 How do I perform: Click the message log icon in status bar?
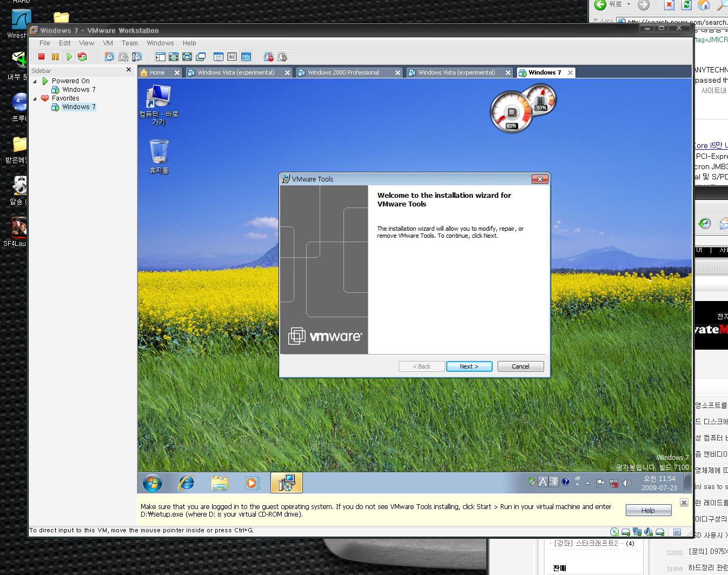(677, 532)
